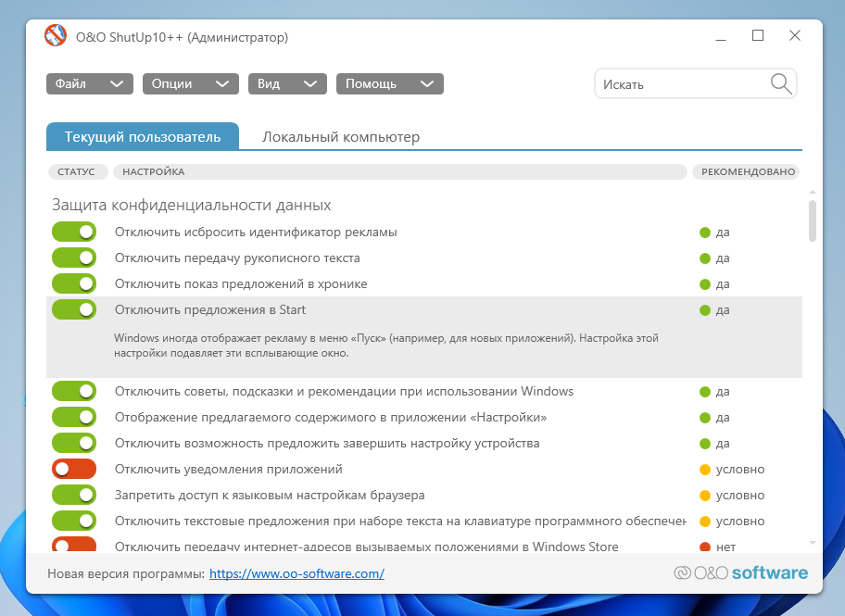Image resolution: width=845 pixels, height=616 pixels.
Task: Select tips and recommendations Windows setting text
Action: point(344,391)
